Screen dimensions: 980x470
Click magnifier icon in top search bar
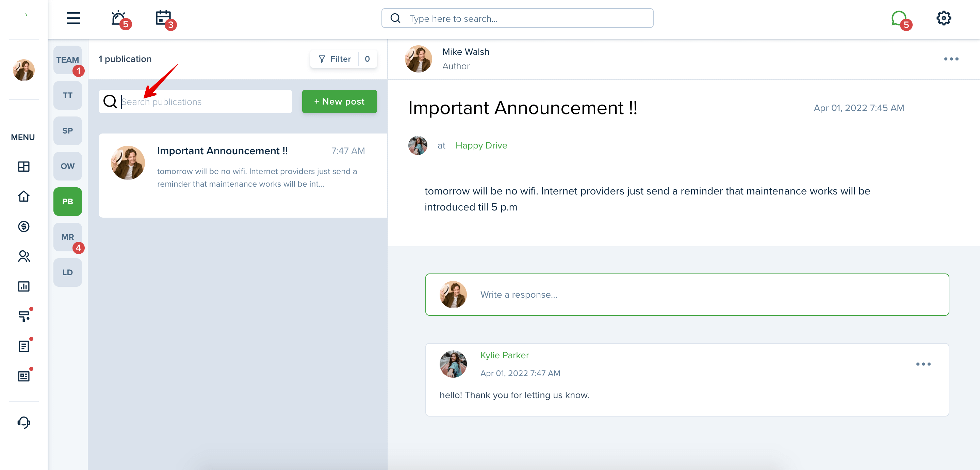[x=395, y=18]
